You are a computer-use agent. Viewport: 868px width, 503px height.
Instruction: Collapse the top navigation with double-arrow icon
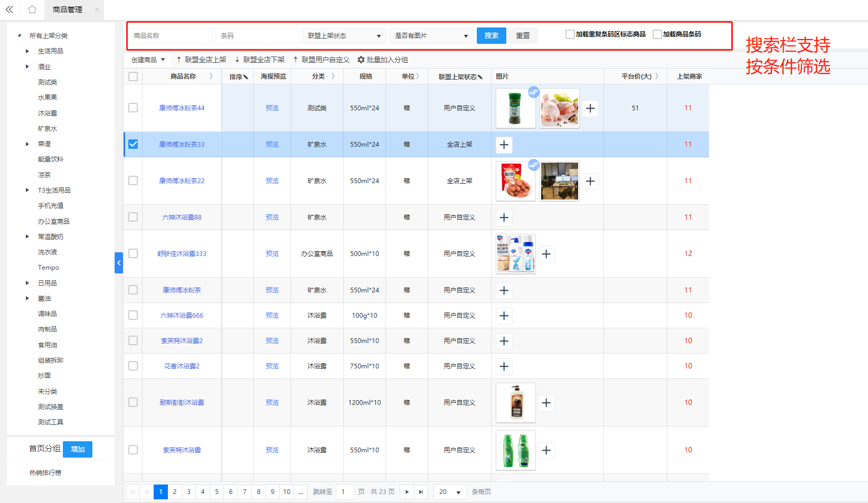pyautogui.click(x=10, y=10)
